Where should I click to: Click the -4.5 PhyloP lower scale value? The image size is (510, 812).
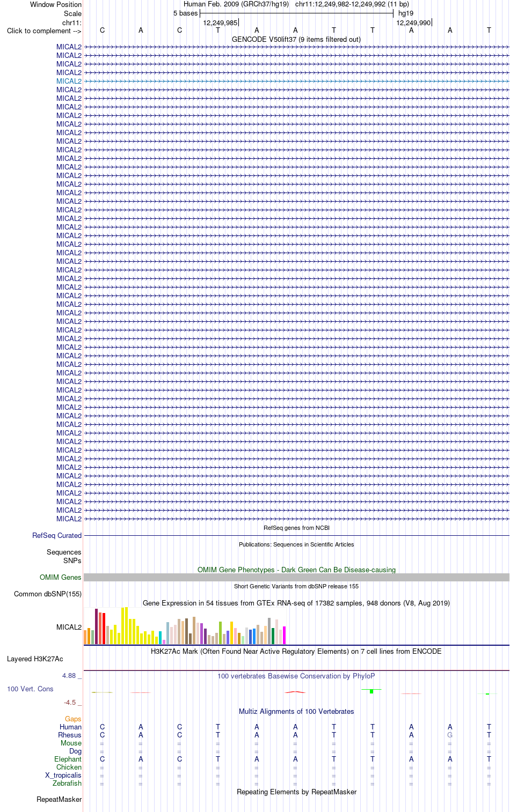coord(70,702)
